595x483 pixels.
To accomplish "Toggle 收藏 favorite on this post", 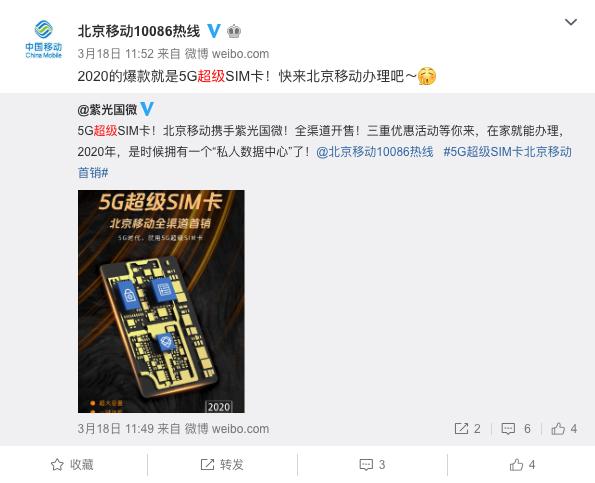I will coord(72,465).
